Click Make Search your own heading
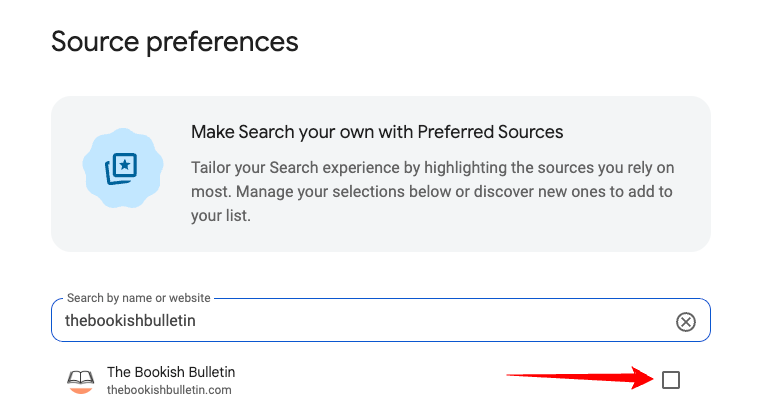 pyautogui.click(x=377, y=132)
